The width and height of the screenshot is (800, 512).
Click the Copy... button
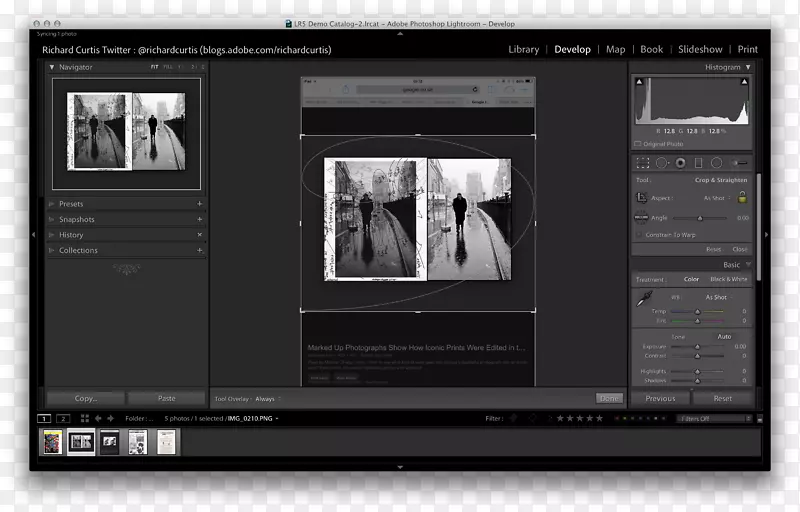85,398
